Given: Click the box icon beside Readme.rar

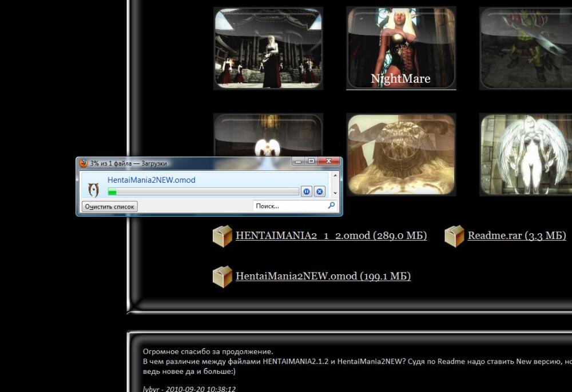Looking at the screenshot, I should click(x=455, y=236).
